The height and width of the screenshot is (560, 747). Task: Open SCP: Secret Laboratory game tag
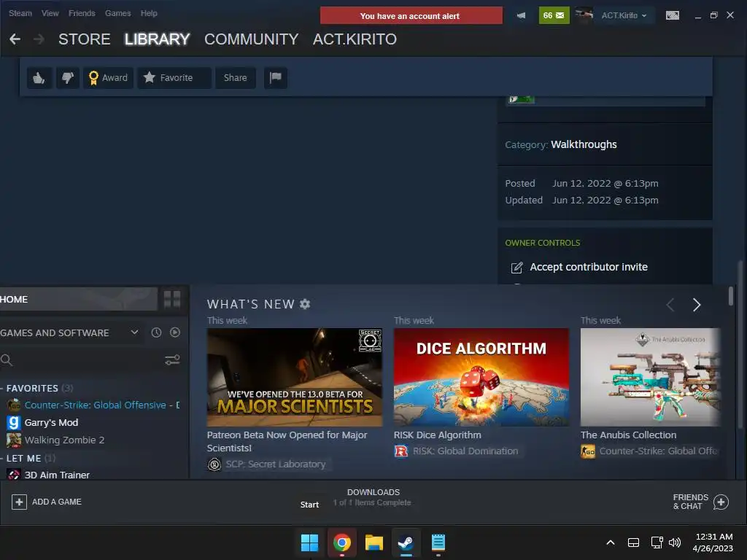point(268,464)
